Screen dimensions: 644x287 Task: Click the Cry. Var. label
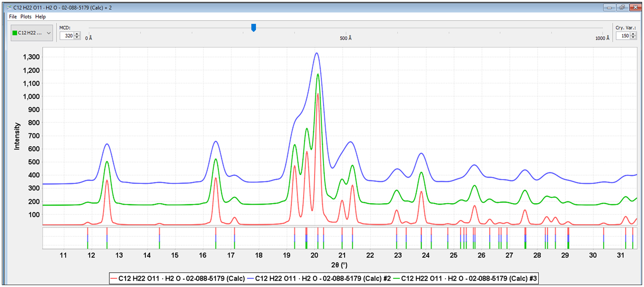pyautogui.click(x=626, y=28)
